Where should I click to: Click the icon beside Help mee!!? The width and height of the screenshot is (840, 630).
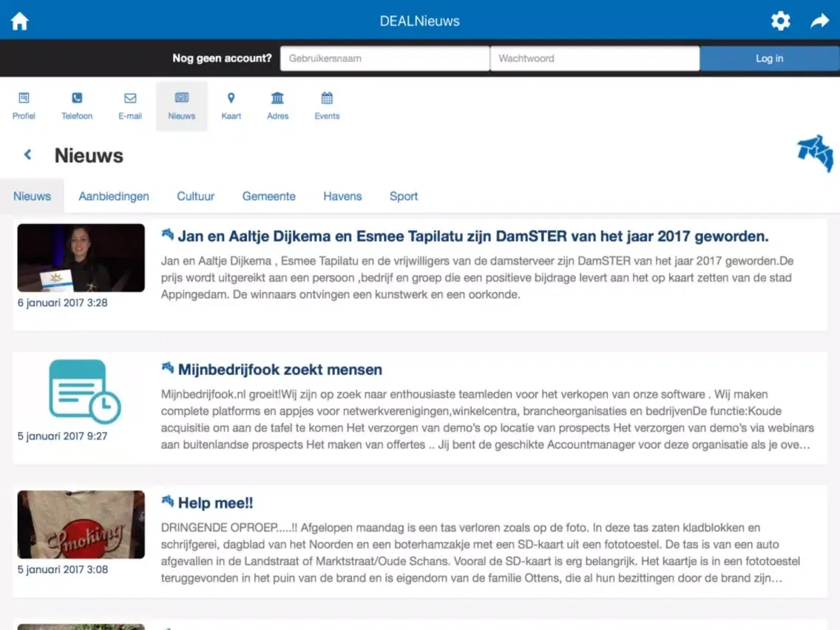(168, 501)
